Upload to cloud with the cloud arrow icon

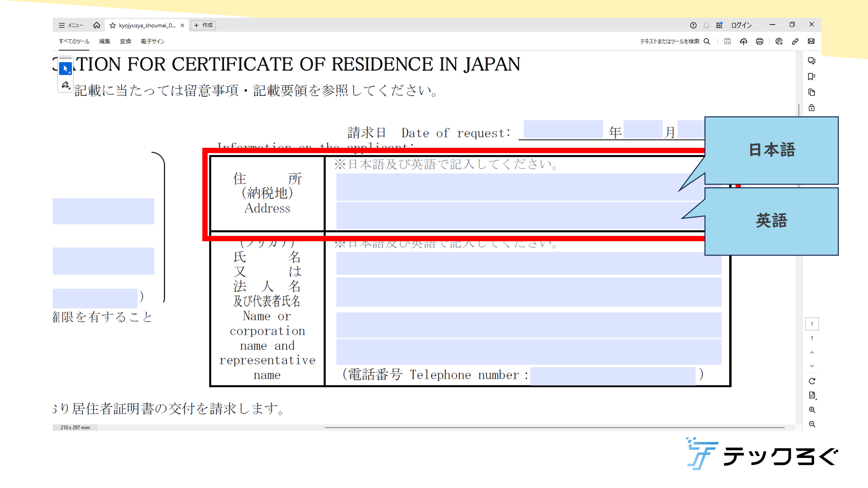click(x=743, y=41)
